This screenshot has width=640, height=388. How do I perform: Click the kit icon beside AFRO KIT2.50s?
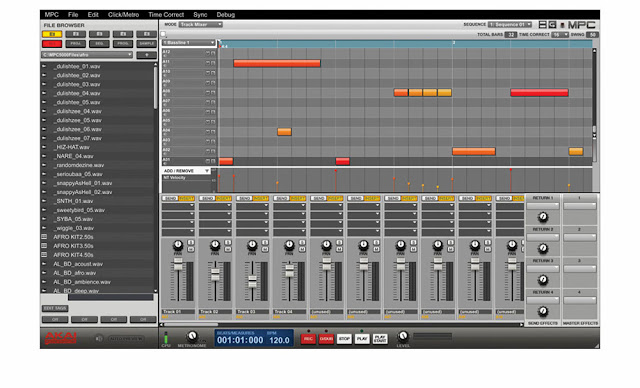[x=44, y=237]
